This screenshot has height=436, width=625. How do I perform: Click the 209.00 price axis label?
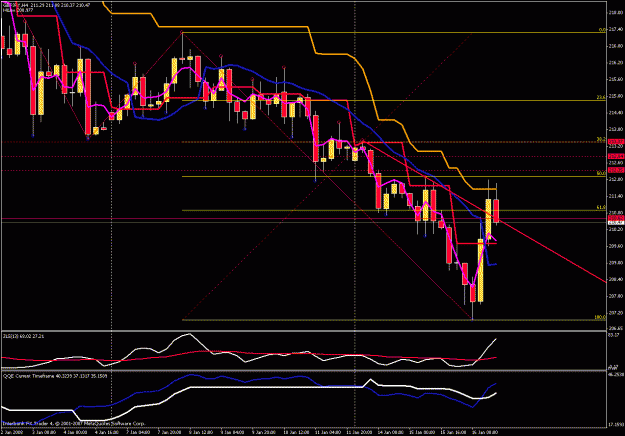click(616, 263)
